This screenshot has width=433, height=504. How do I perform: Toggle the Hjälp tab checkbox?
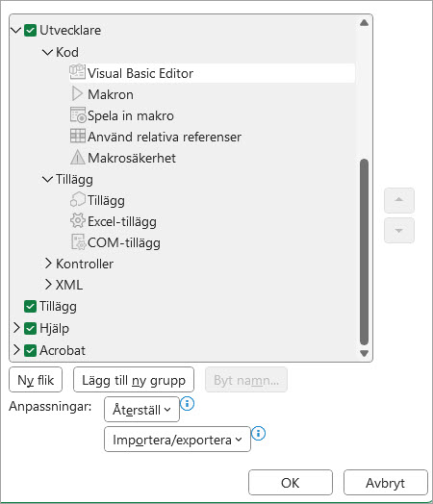point(30,328)
